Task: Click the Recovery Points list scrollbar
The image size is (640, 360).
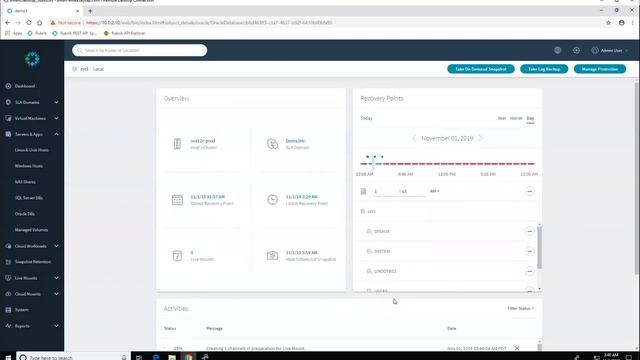Action: tap(540, 248)
